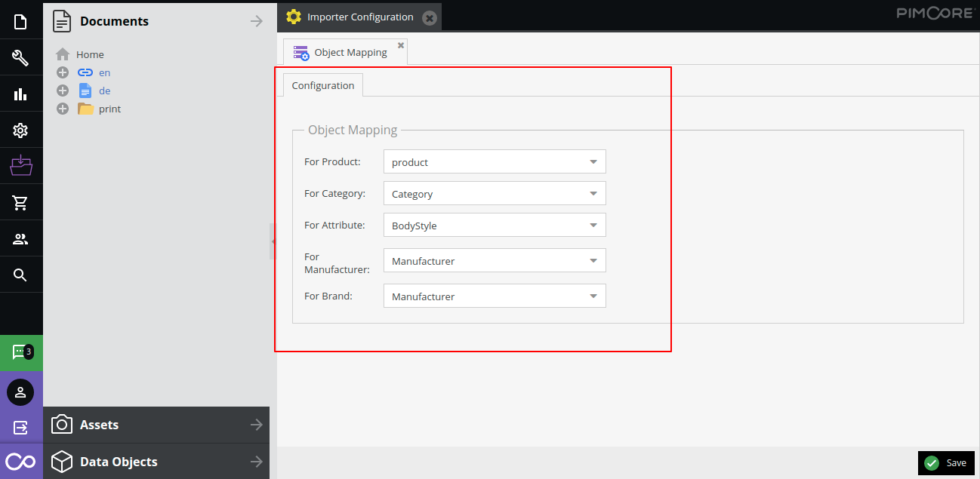980x479 pixels.
Task: Select the purple Importer icon in sidebar
Action: [x=20, y=165]
